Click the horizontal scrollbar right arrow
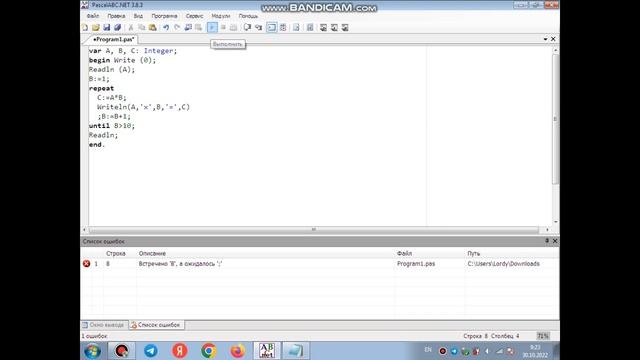 (x=547, y=229)
